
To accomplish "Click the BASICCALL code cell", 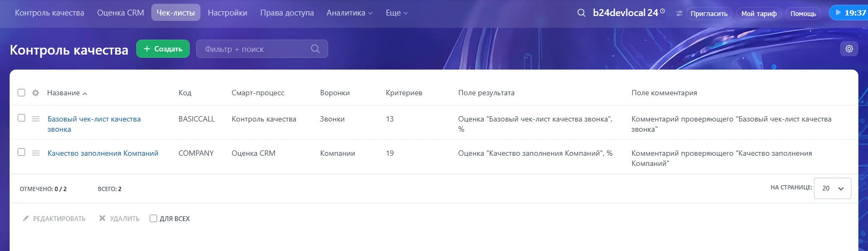I will coord(197,119).
